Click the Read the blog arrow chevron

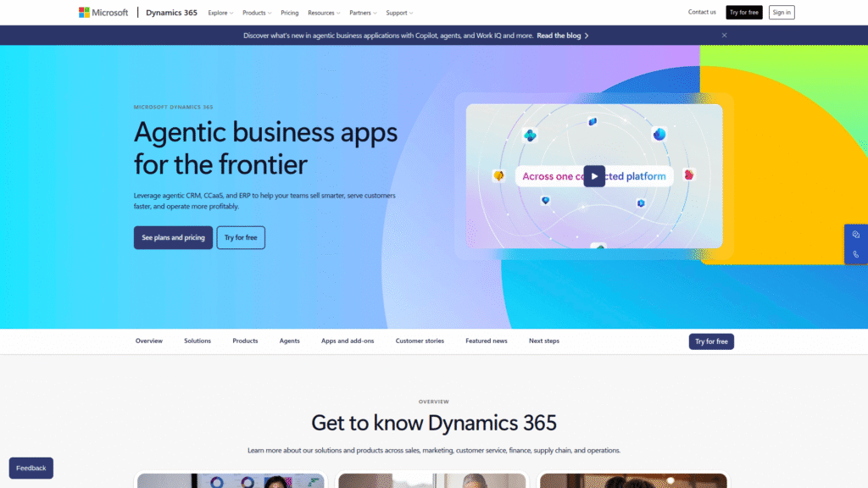click(587, 36)
